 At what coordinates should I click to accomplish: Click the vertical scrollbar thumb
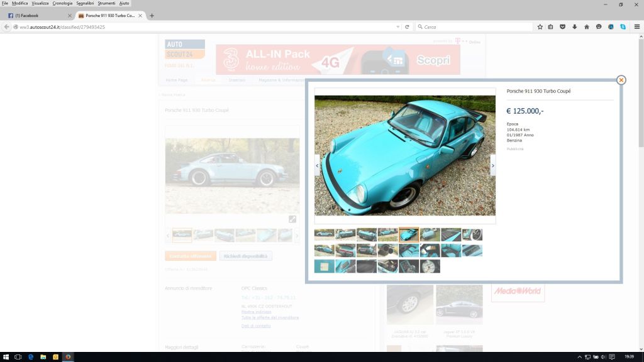pos(641,93)
